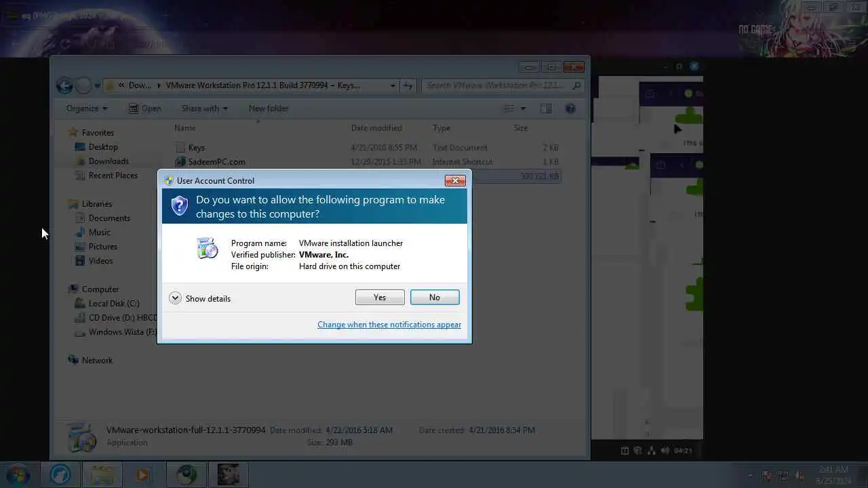Click Open in Explorer toolbar
The width and height of the screenshot is (868, 488).
pos(144,108)
